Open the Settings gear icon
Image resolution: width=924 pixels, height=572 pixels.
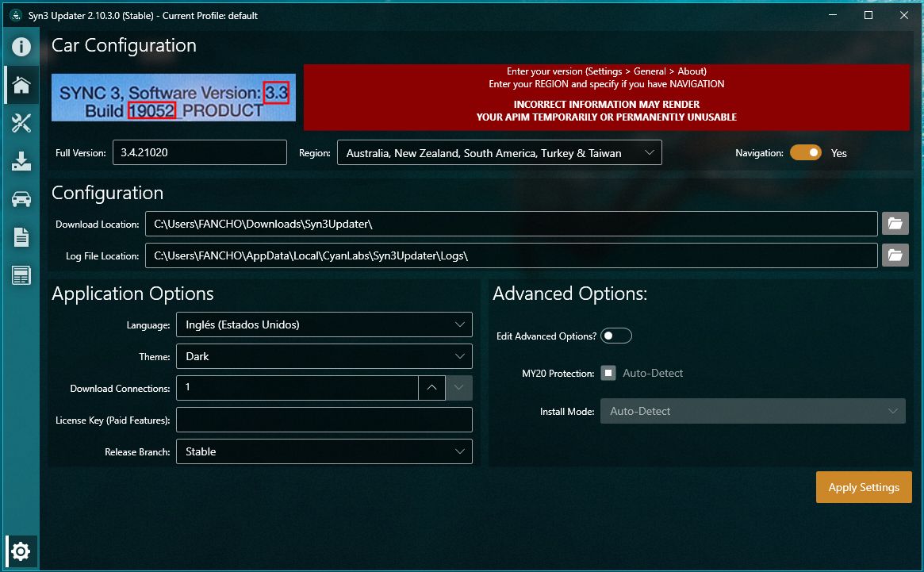pyautogui.click(x=21, y=552)
